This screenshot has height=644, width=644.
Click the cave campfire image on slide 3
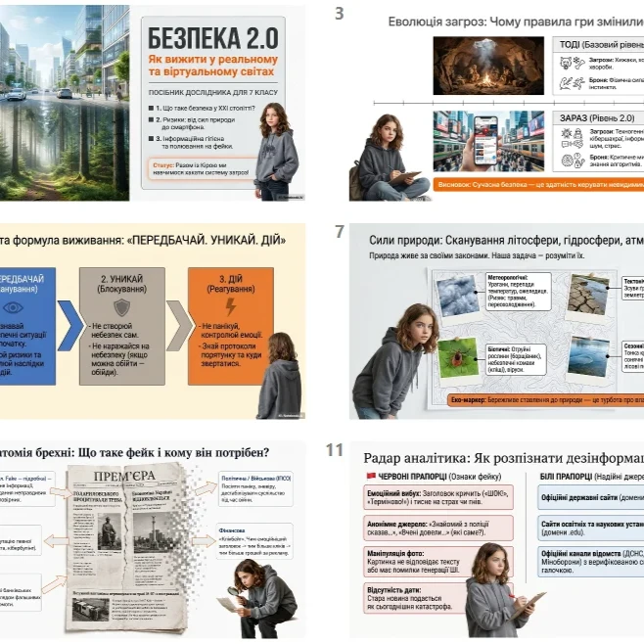click(x=488, y=66)
